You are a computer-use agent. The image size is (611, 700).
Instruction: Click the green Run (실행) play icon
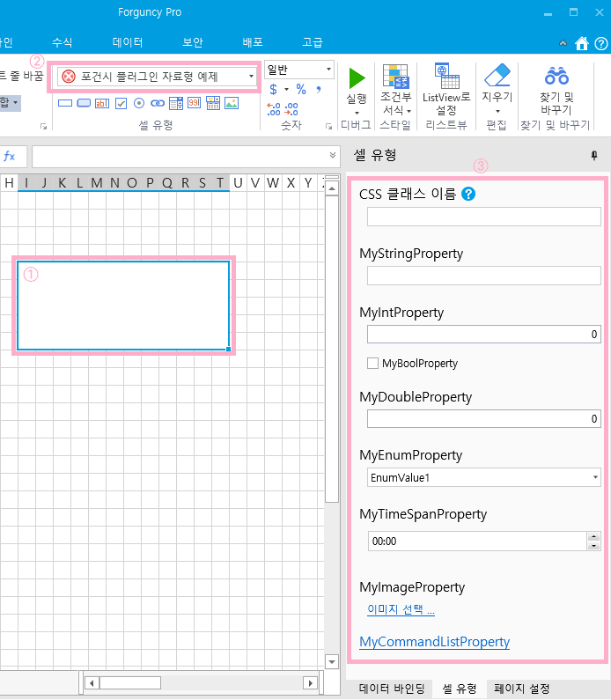[x=357, y=79]
